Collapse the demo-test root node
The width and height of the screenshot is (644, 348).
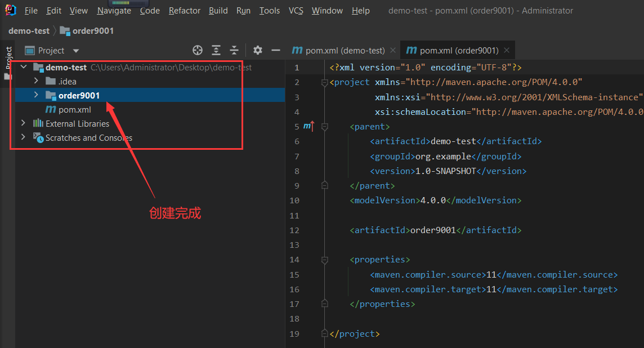[24, 66]
